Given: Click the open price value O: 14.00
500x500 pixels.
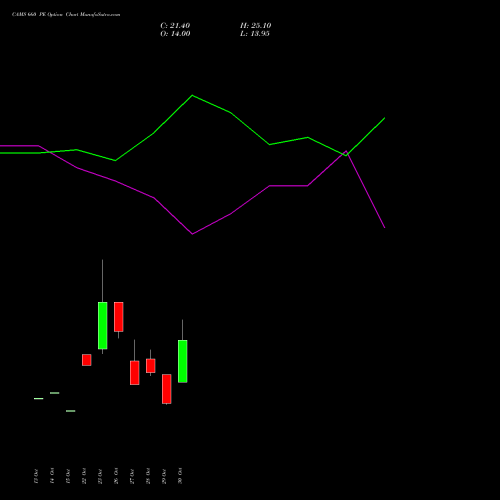Looking at the screenshot, I should (x=175, y=34).
